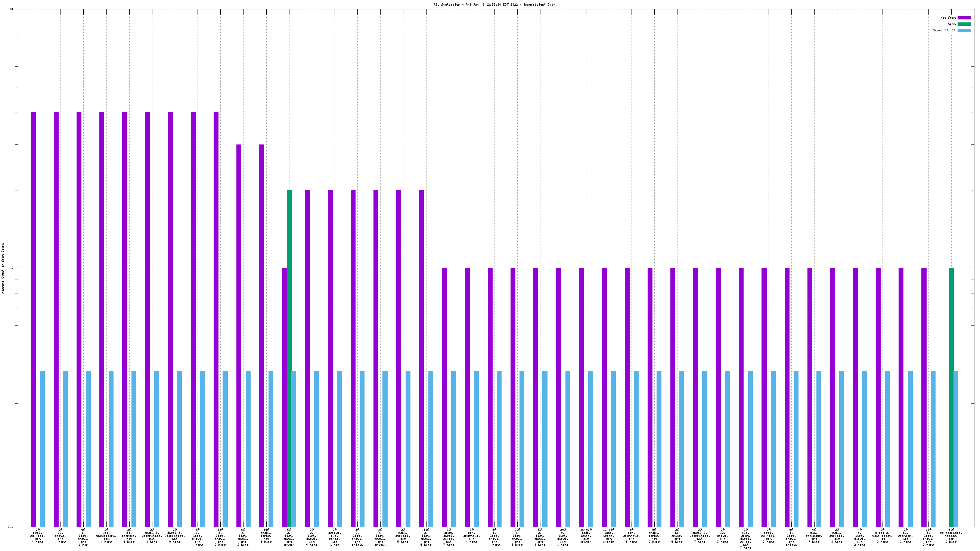Image resolution: width=980 pixels, height=551 pixels.
Task: Click the 'Y.list.dnswl.org 4 hops' axis label
Action: click(x=198, y=537)
